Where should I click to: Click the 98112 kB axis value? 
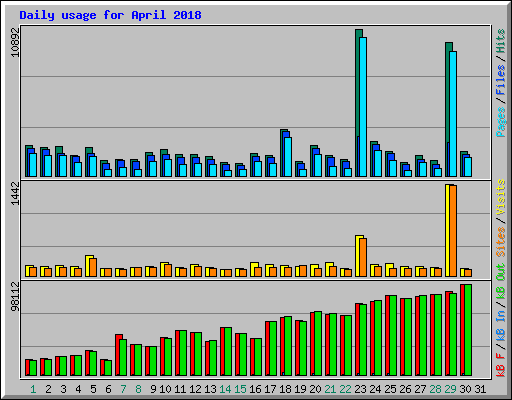15,297
